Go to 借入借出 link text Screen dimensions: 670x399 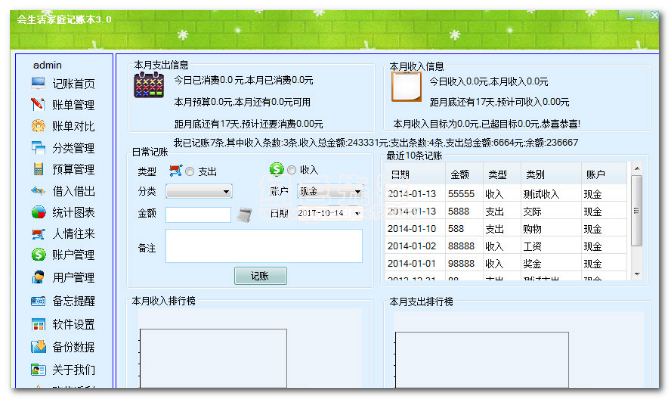coord(73,191)
